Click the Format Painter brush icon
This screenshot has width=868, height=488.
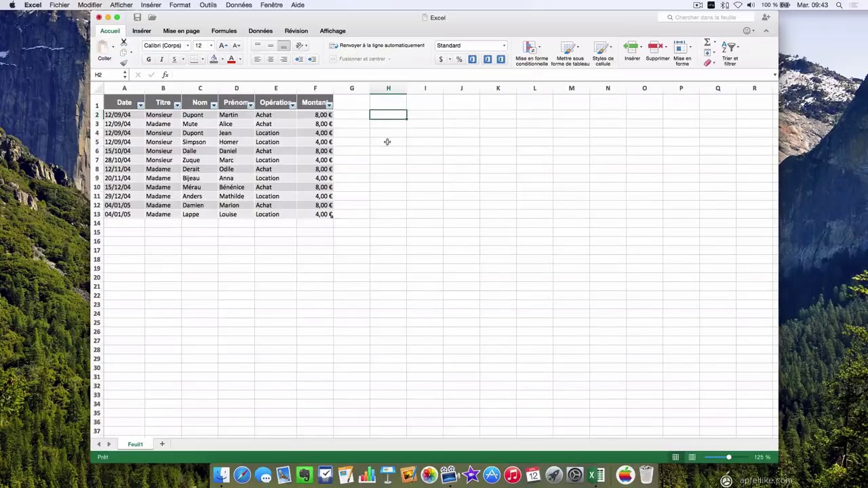pos(123,62)
